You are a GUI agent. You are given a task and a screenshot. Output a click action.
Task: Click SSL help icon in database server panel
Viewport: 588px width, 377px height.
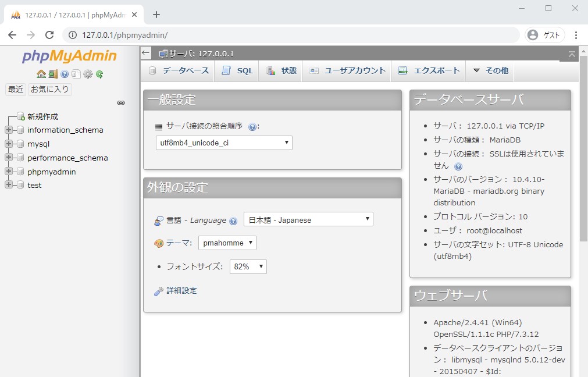(458, 166)
